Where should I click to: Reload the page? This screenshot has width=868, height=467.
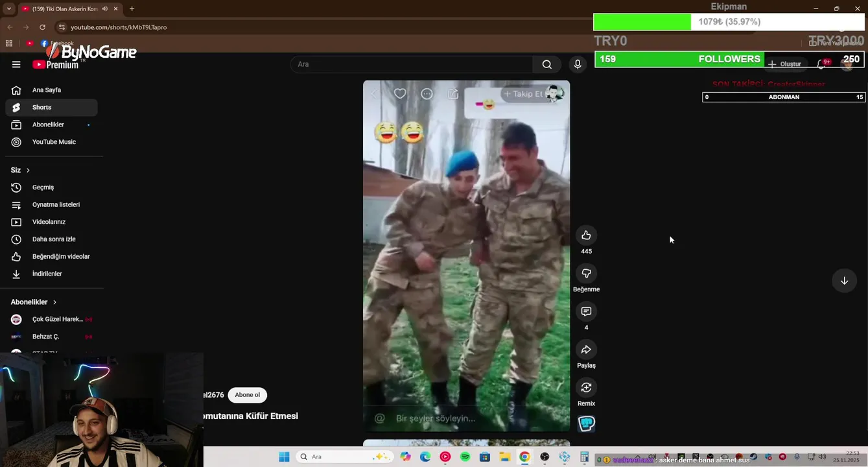pos(42,27)
